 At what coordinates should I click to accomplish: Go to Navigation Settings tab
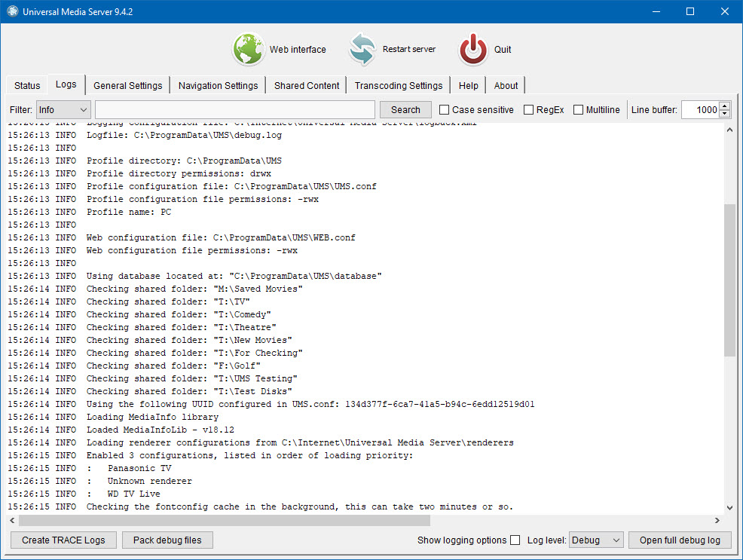(x=218, y=86)
